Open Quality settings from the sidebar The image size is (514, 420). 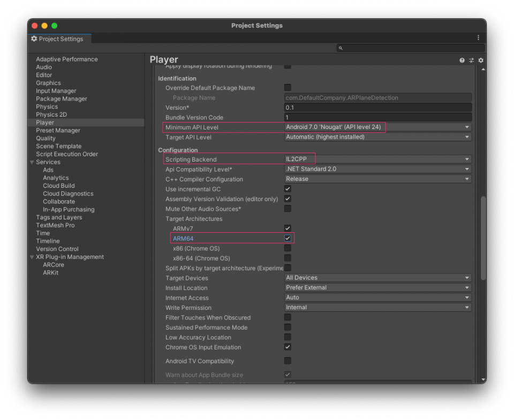point(46,138)
